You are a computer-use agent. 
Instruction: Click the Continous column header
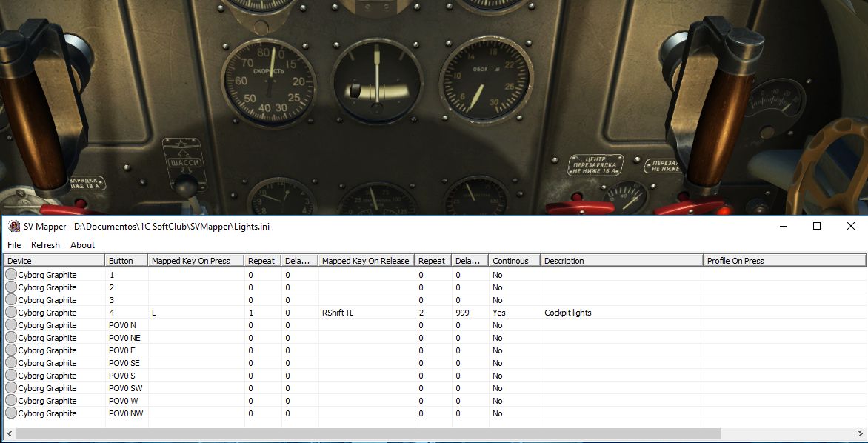(x=515, y=260)
